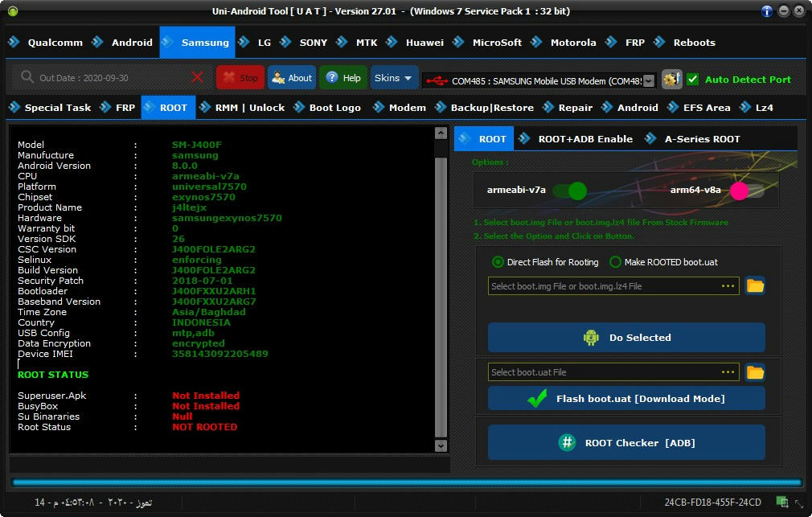Open the RMM | Unlock tab
The image size is (812, 517).
click(x=242, y=108)
